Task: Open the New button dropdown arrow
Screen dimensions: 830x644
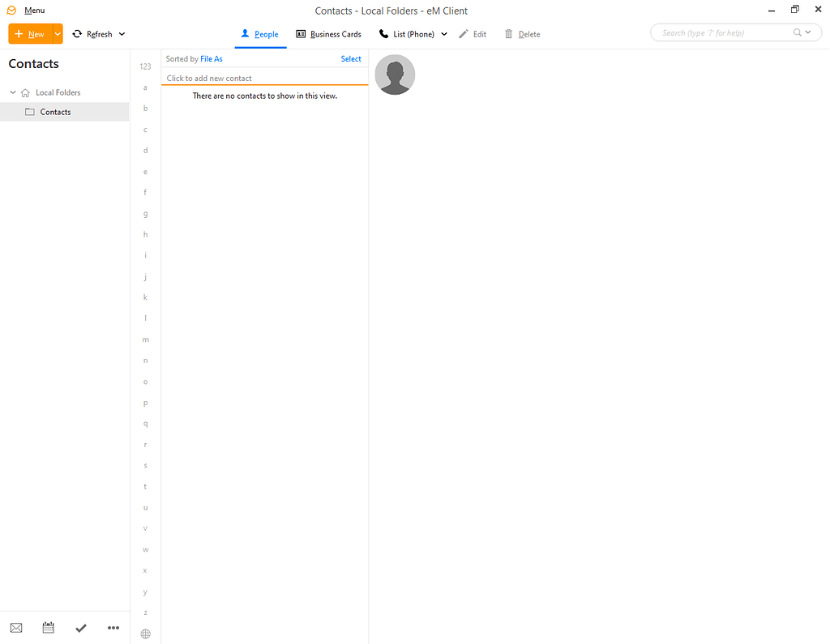Action: 57,34
